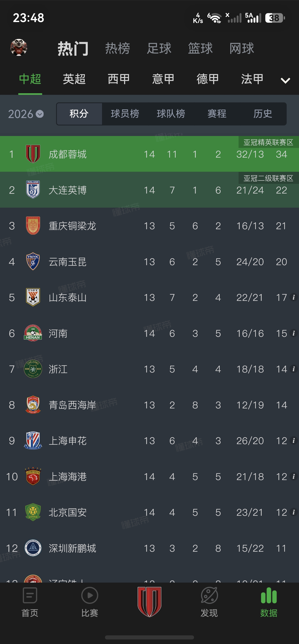The width and height of the screenshot is (299, 644).
Task: Open 云南玉昆 team row
Action: [149, 262]
